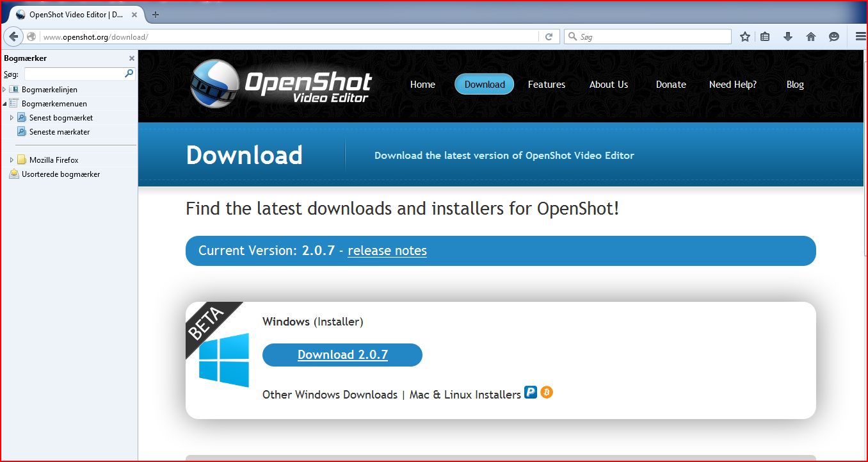This screenshot has width=868, height=462.
Task: Click the globe site identity icon in the URL bar
Action: click(31, 37)
